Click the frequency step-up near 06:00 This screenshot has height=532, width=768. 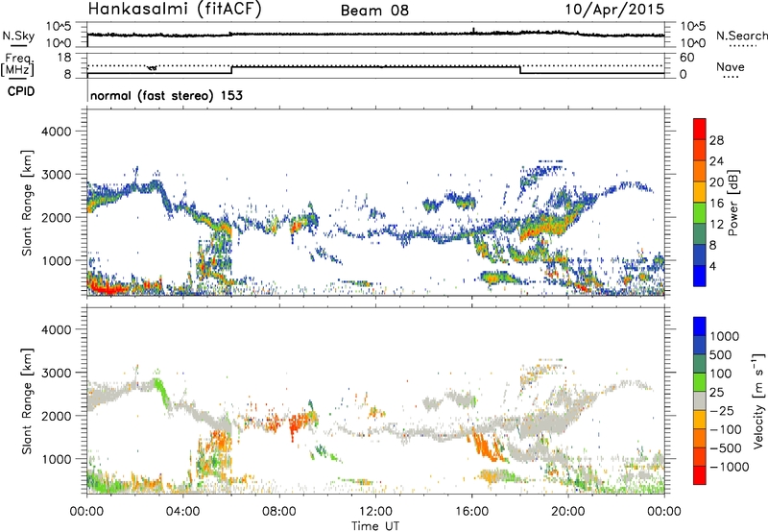point(231,70)
